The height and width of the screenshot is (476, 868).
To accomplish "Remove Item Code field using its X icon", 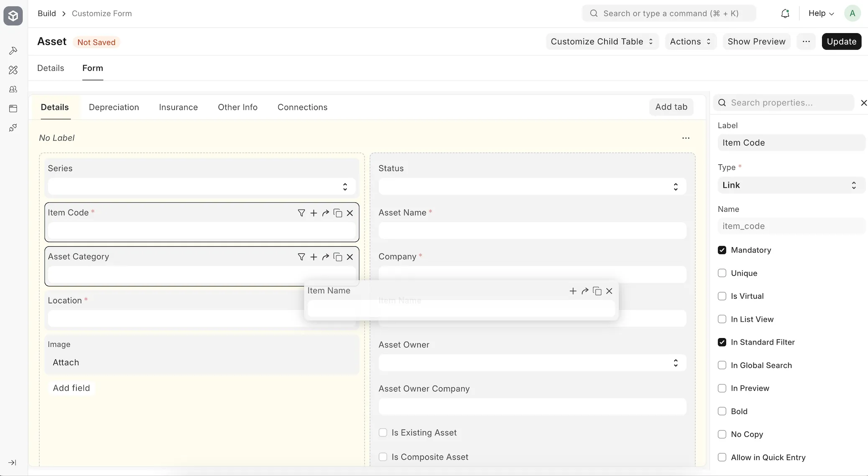I will click(x=350, y=213).
